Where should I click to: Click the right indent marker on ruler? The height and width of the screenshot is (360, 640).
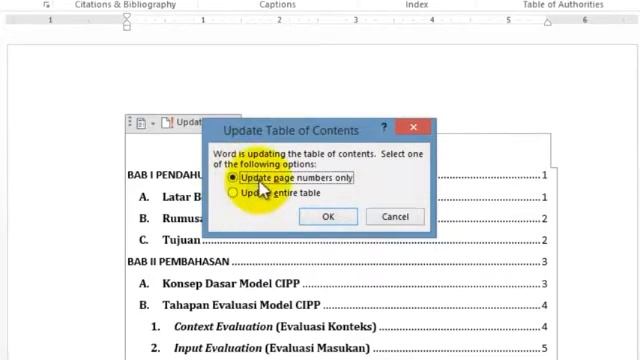(548, 22)
